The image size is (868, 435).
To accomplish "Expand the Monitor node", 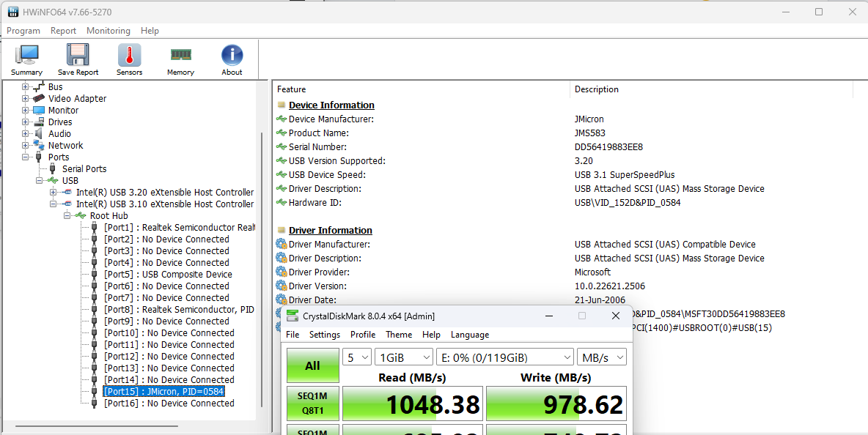I will pos(25,110).
